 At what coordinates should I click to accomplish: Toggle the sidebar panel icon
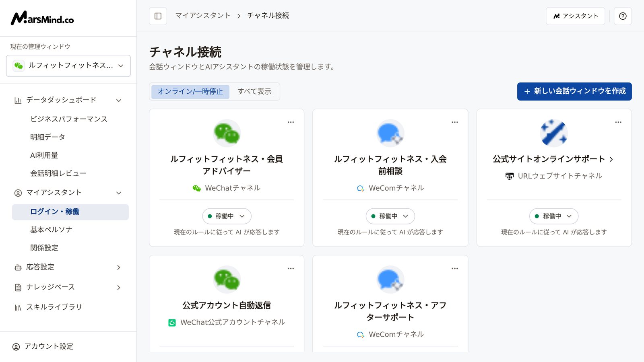coord(158,16)
